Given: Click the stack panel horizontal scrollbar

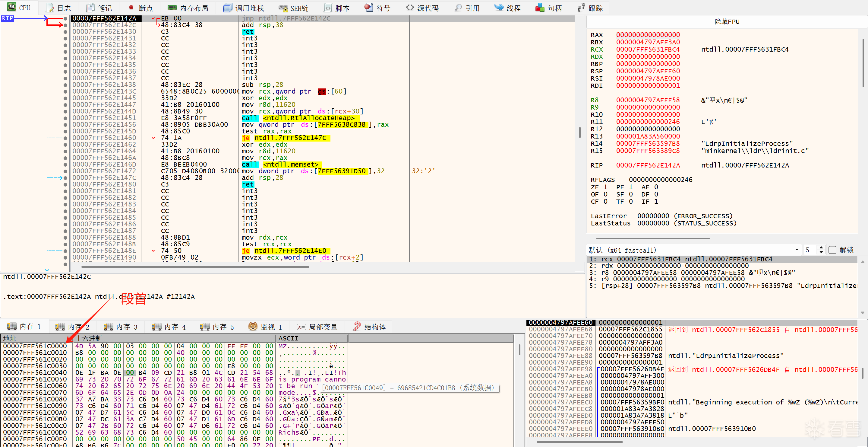Looking at the screenshot, I should click(579, 442).
